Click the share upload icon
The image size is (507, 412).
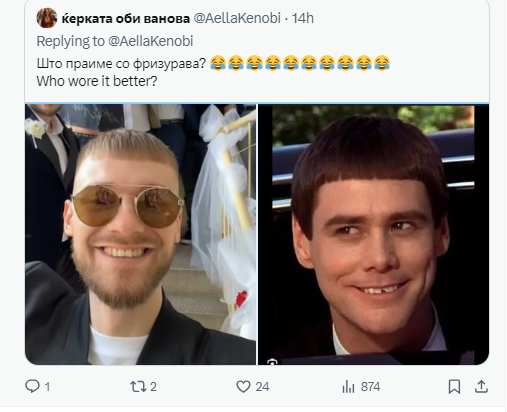(x=481, y=387)
